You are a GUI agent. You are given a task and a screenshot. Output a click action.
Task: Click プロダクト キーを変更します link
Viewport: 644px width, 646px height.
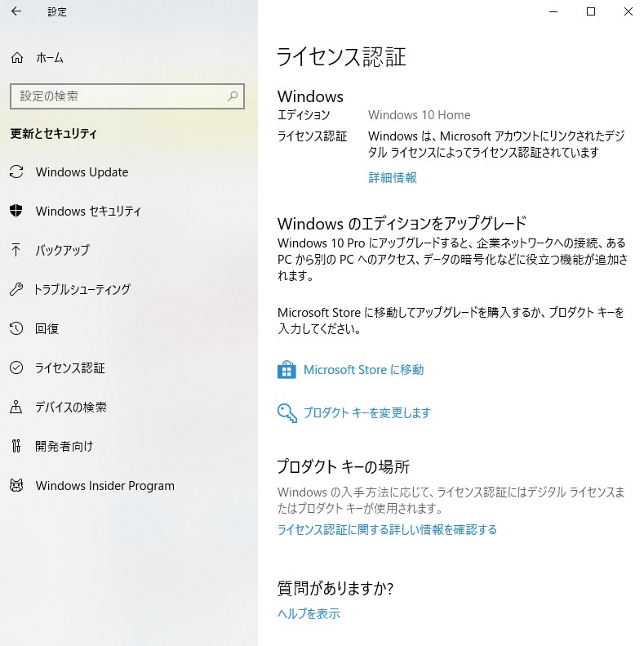[366, 413]
